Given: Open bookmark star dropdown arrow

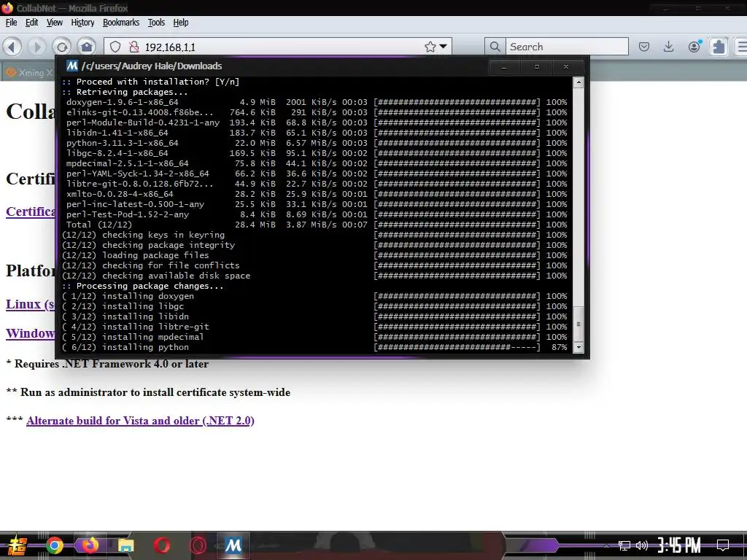Looking at the screenshot, I should [x=444, y=47].
